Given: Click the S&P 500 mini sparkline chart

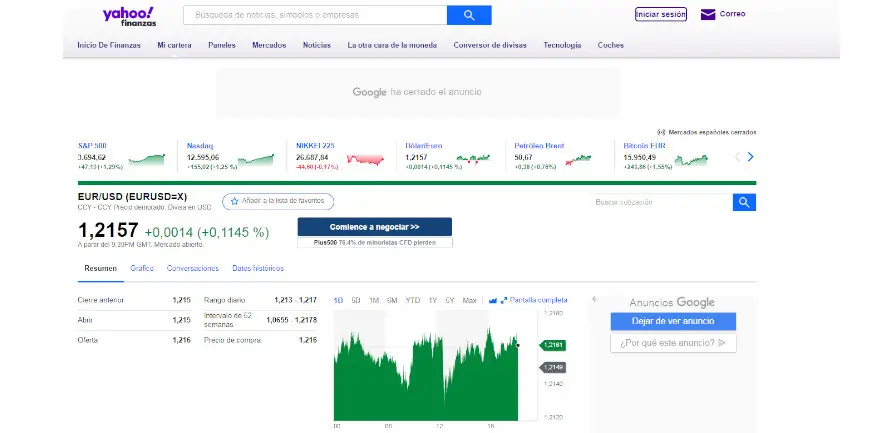Looking at the screenshot, I should 147,159.
